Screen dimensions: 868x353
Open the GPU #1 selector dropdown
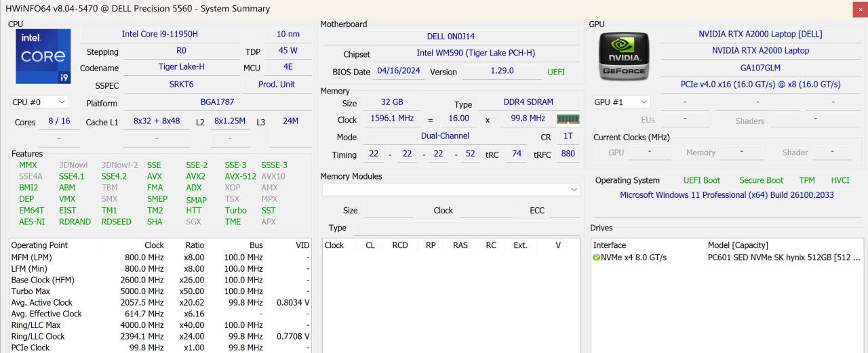[621, 102]
